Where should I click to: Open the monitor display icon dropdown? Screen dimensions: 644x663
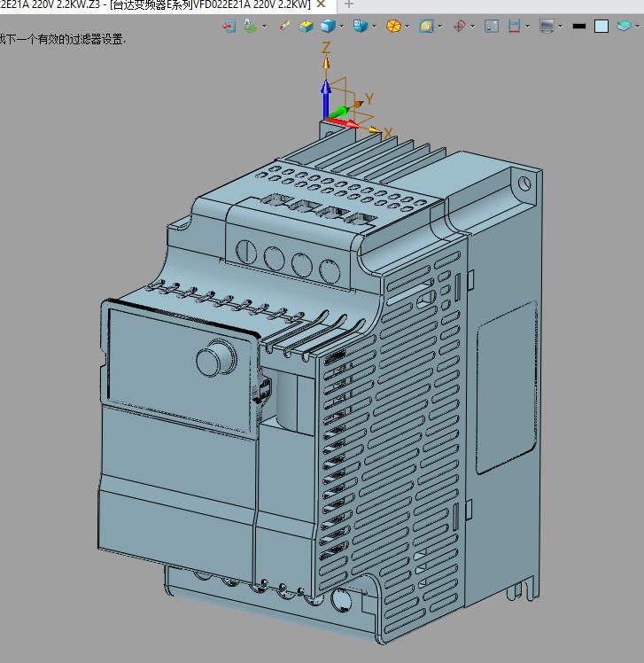tap(561, 27)
